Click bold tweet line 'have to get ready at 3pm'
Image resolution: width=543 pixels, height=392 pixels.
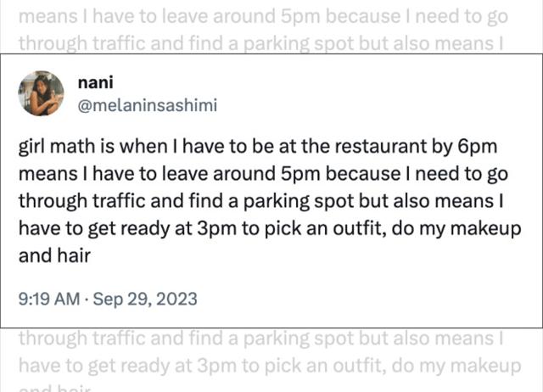(x=270, y=229)
